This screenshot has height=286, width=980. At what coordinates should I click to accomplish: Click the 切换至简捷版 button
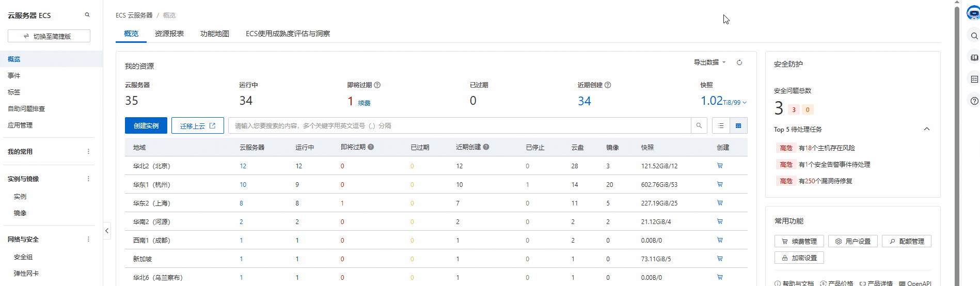pos(49,36)
